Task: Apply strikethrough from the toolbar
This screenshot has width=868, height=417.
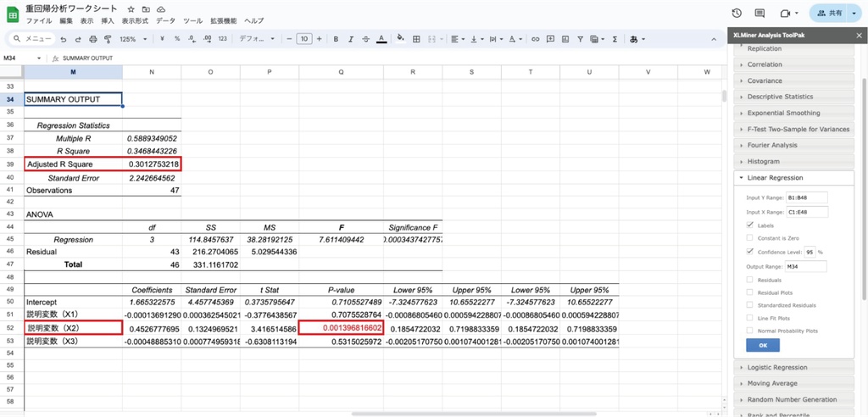Action: coord(364,39)
